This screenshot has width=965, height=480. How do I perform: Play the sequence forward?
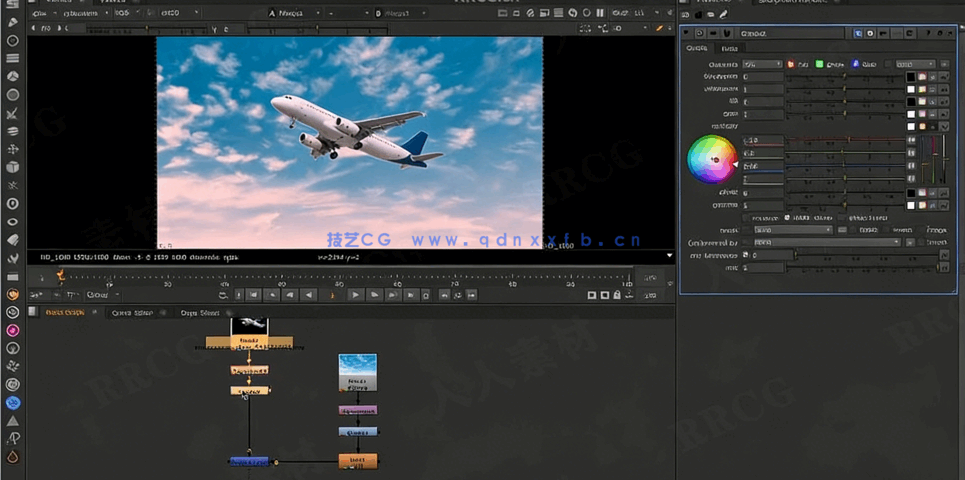(x=355, y=295)
